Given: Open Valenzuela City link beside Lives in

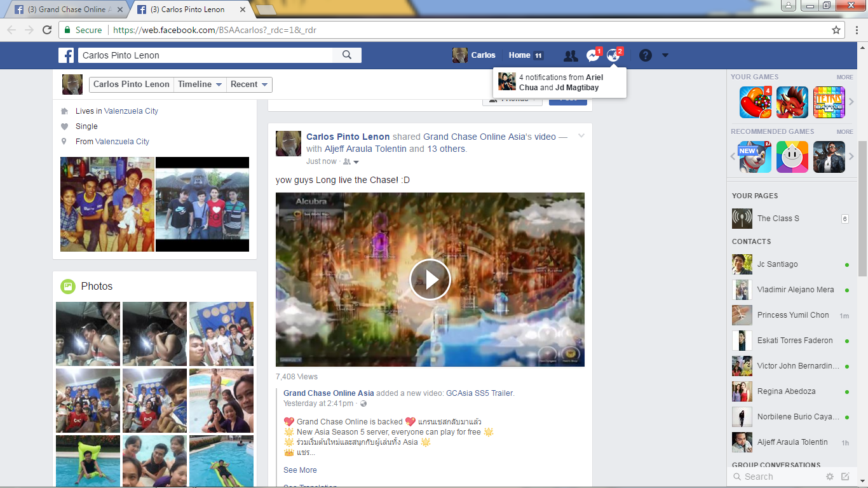Looking at the screenshot, I should (131, 111).
